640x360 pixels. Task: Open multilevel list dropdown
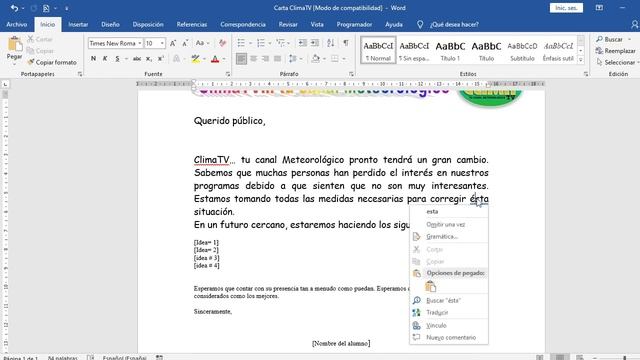[289, 43]
